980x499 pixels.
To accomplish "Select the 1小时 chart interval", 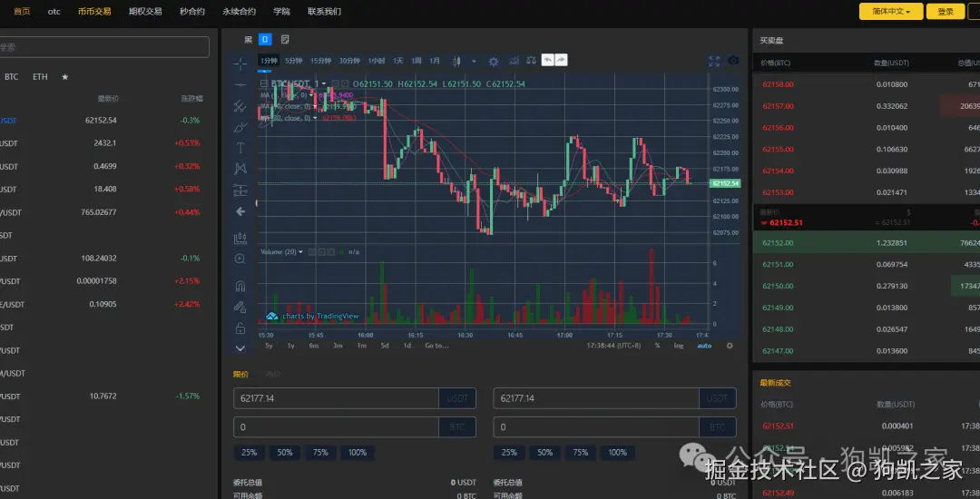I will [377, 61].
